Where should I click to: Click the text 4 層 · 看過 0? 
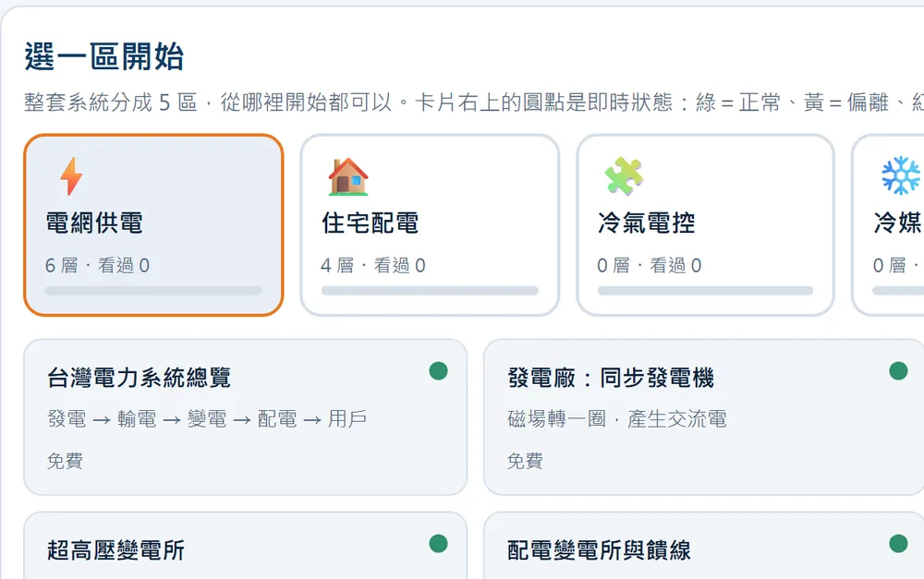tap(373, 266)
